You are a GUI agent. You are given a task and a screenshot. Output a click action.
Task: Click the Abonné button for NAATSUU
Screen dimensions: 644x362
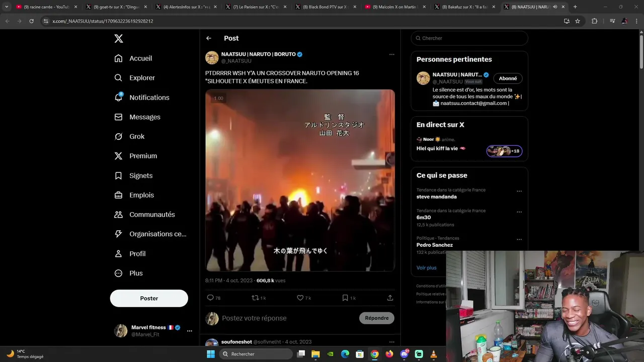pos(508,78)
